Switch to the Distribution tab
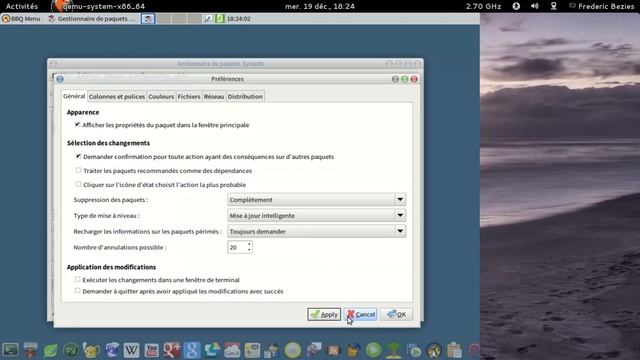640x360 pixels. click(x=245, y=97)
